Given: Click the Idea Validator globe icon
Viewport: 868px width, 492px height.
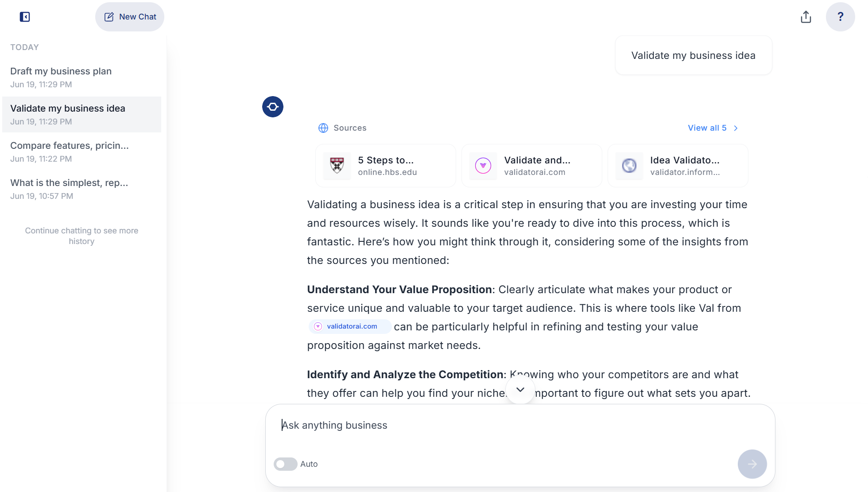Looking at the screenshot, I should (629, 166).
